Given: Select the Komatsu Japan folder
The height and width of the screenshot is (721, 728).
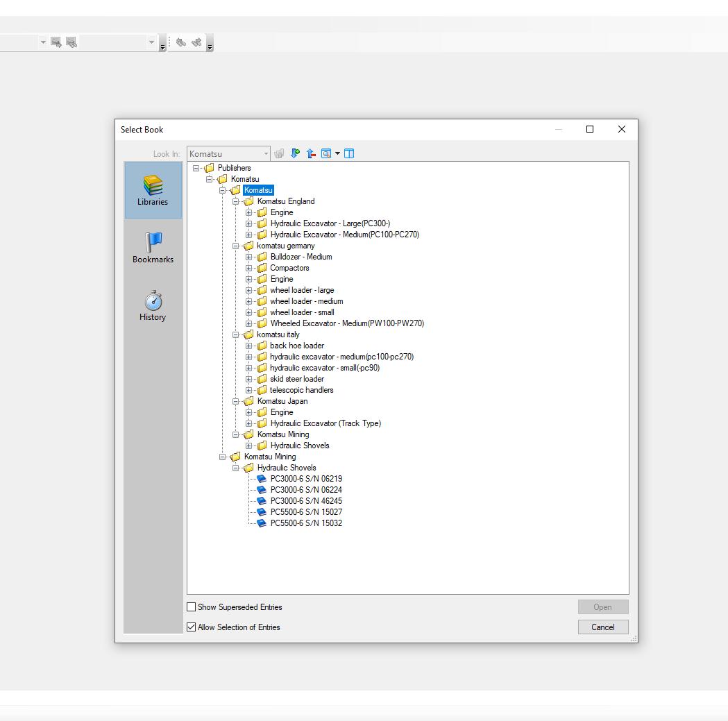Looking at the screenshot, I should click(x=282, y=401).
